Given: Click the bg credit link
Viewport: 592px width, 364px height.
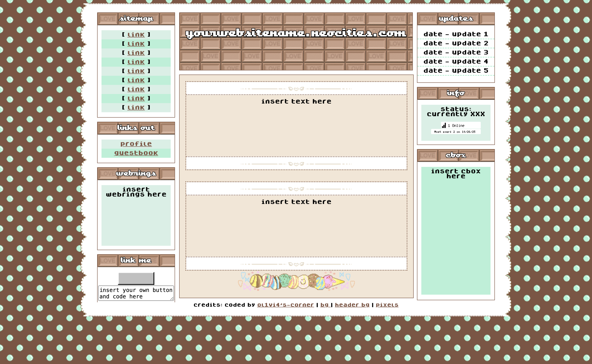Looking at the screenshot, I should point(324,305).
